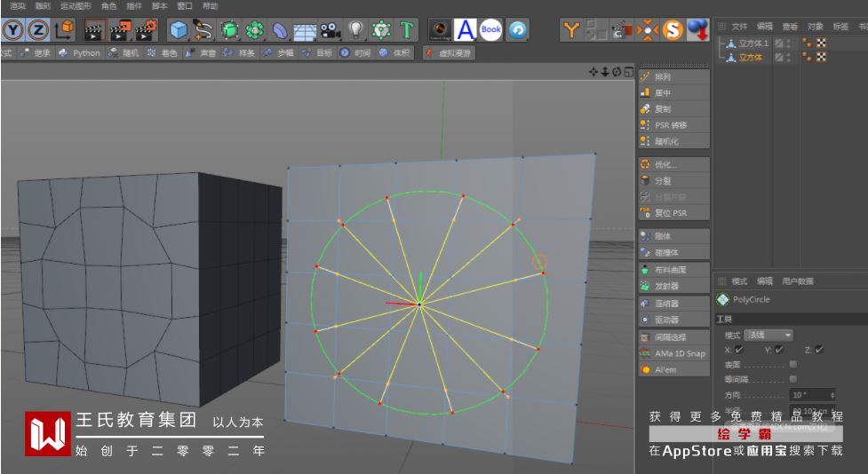Click render to picture viewer icon

coord(120,30)
